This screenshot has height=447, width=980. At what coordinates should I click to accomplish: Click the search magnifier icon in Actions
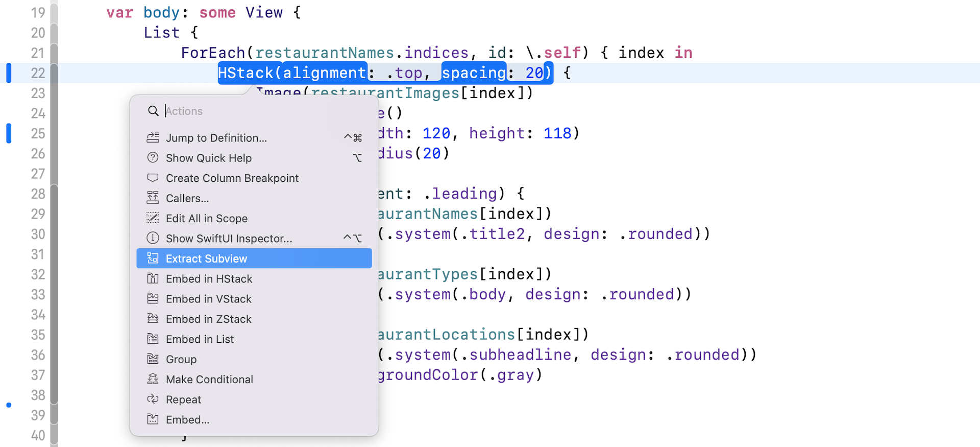153,111
